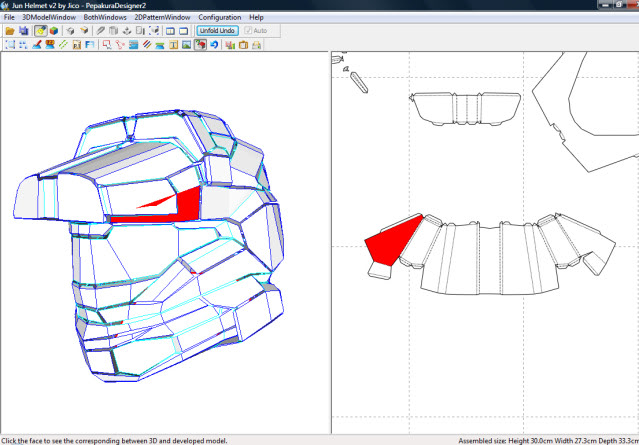Click the orange number badge icon
639x445 pixels.
click(x=50, y=44)
